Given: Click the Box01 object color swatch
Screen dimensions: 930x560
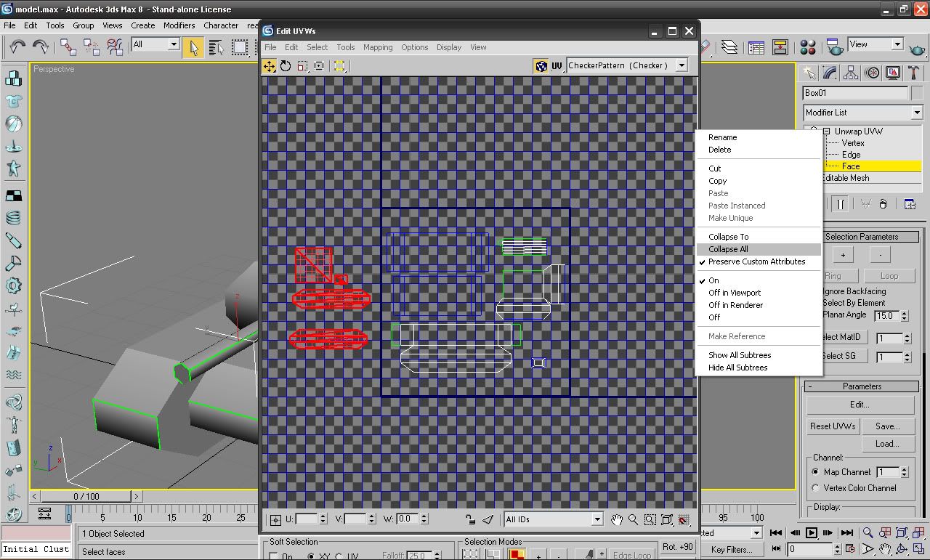Looking at the screenshot, I should 917,93.
